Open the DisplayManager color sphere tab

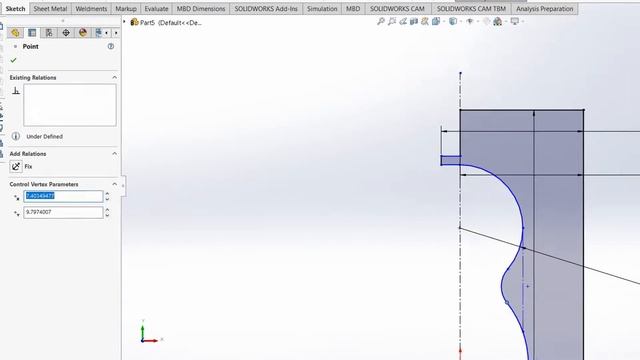point(83,33)
